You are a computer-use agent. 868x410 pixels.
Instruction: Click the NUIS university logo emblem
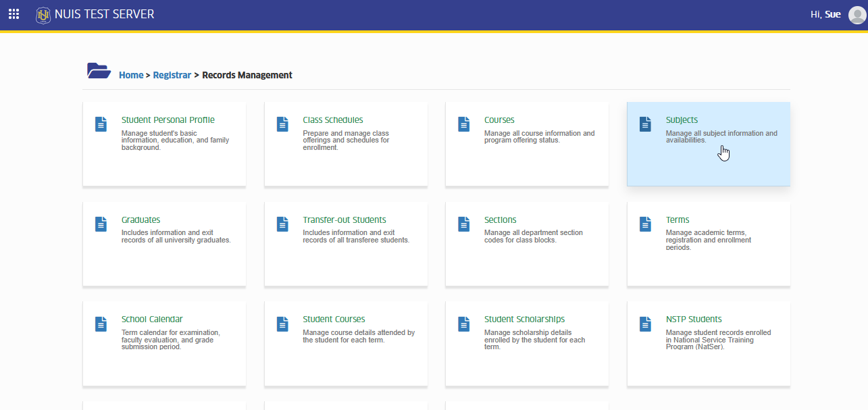[x=43, y=14]
